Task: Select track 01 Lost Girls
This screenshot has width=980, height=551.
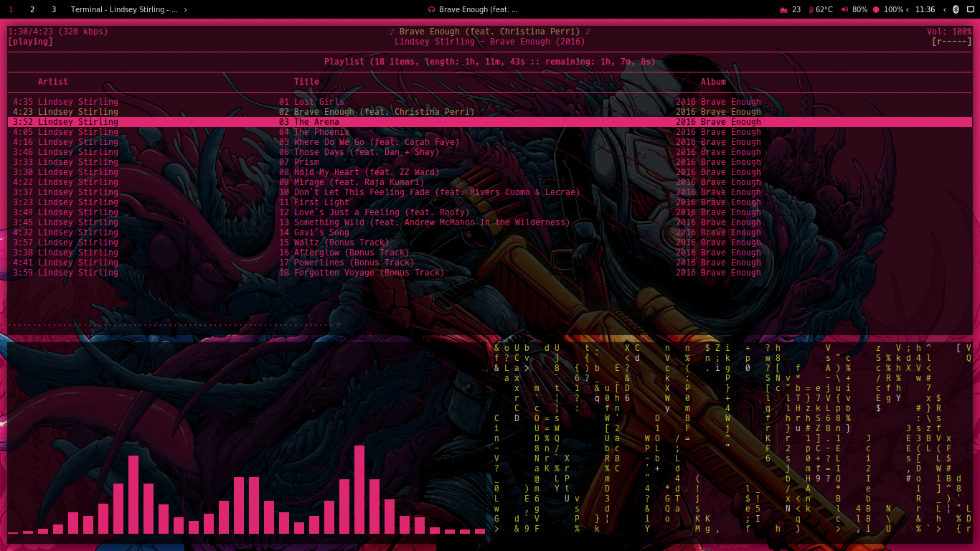Action: [490, 102]
